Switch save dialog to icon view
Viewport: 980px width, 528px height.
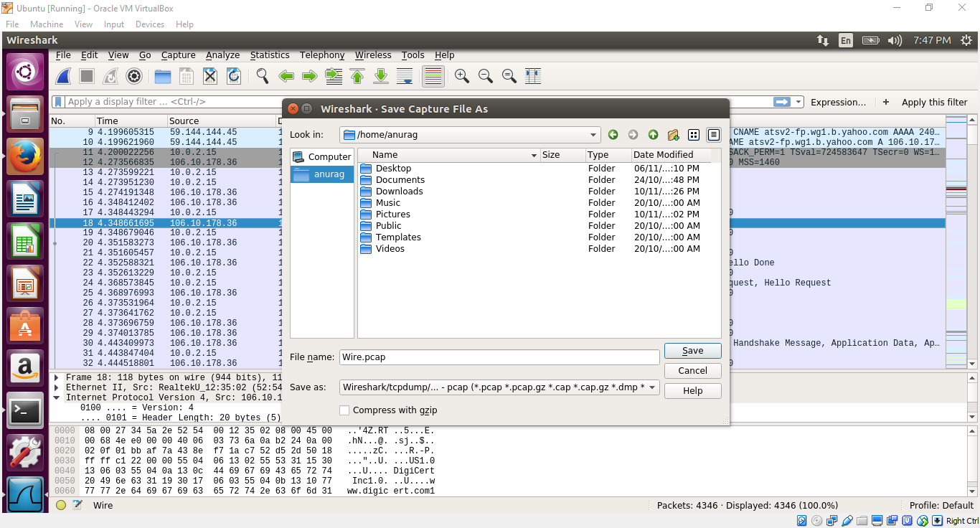(694, 135)
